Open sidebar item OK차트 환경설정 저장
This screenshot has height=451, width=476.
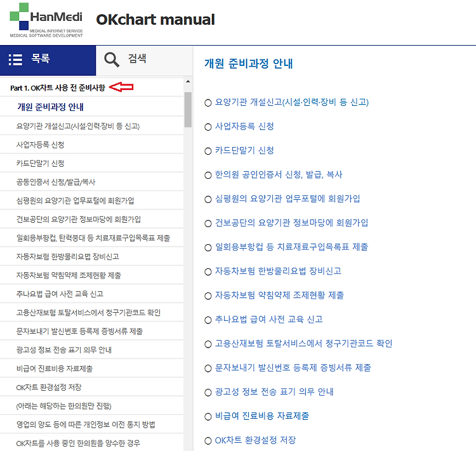coord(49,388)
